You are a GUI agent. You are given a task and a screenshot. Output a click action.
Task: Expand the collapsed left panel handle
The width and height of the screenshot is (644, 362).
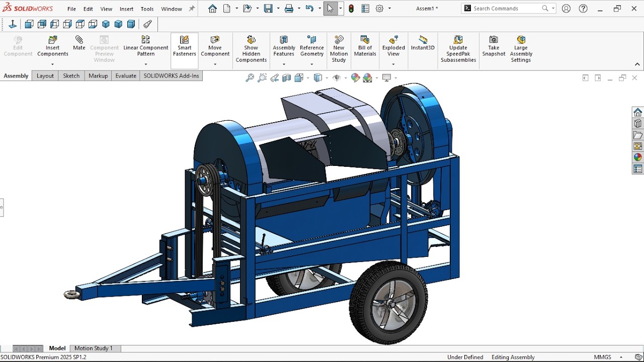coord(2,207)
